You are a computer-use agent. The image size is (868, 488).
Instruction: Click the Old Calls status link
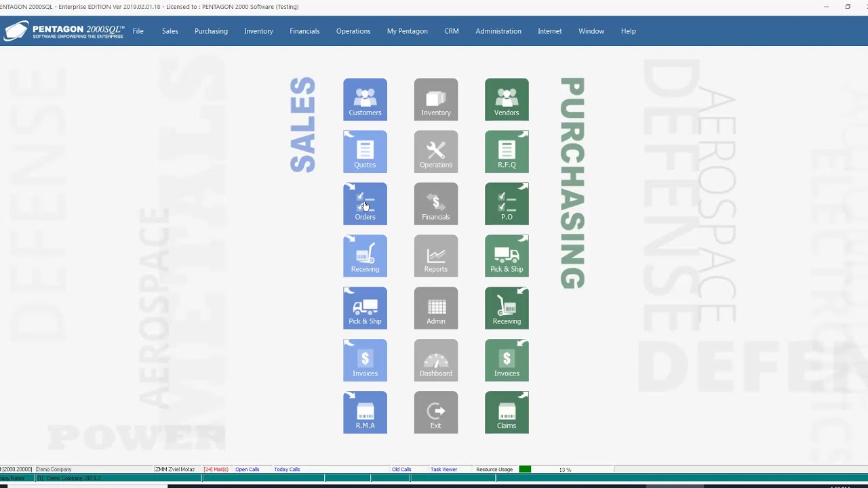(401, 469)
